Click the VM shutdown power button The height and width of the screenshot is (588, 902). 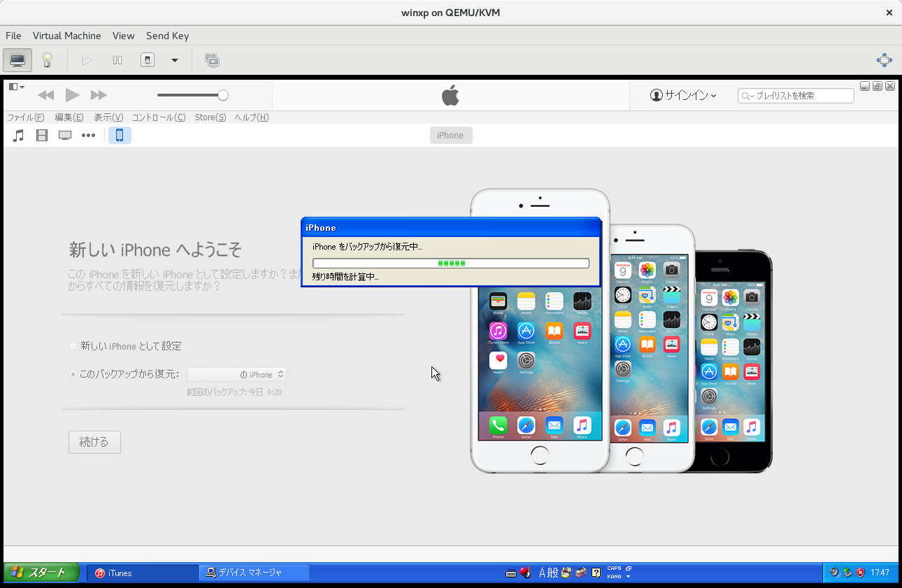pos(148,60)
